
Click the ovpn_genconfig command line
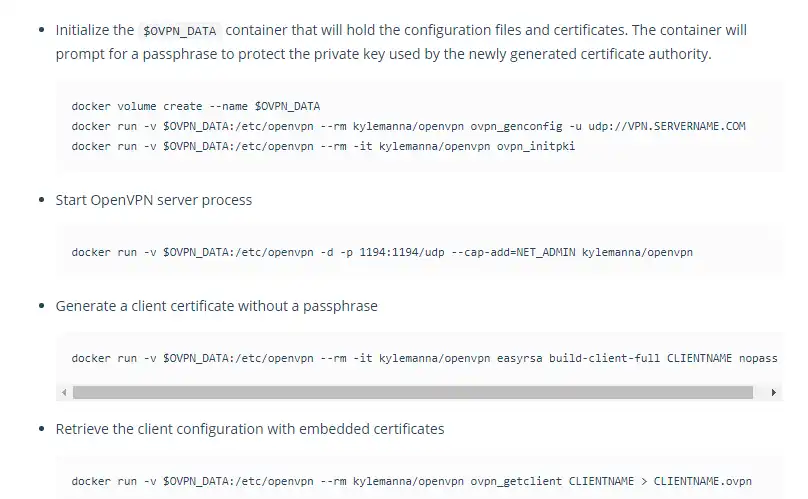coord(408,126)
